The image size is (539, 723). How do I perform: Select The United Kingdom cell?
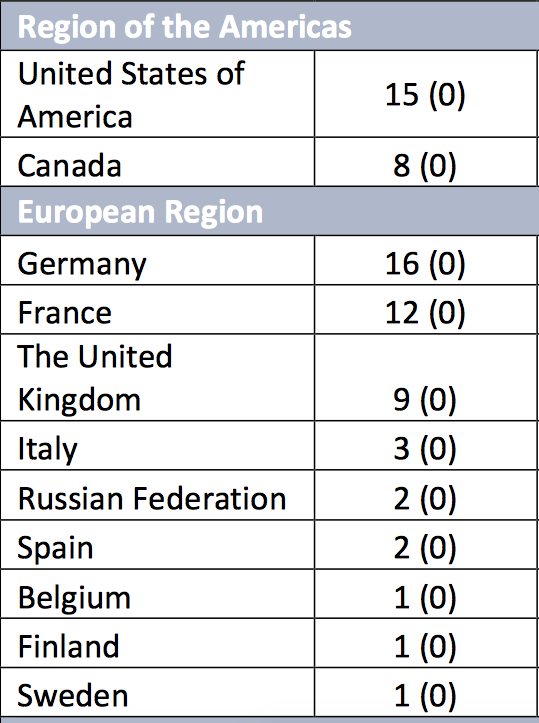pyautogui.click(x=157, y=377)
